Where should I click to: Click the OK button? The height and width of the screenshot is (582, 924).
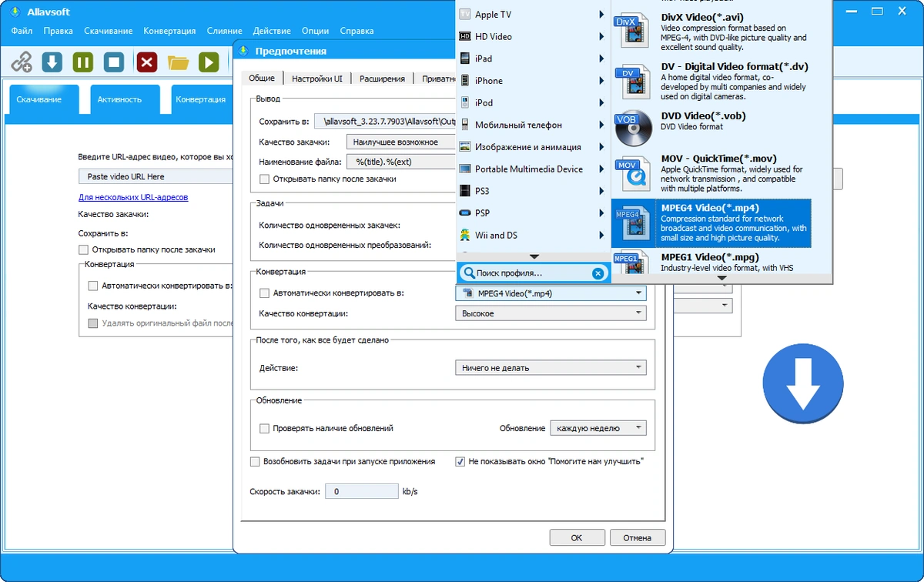[577, 537]
